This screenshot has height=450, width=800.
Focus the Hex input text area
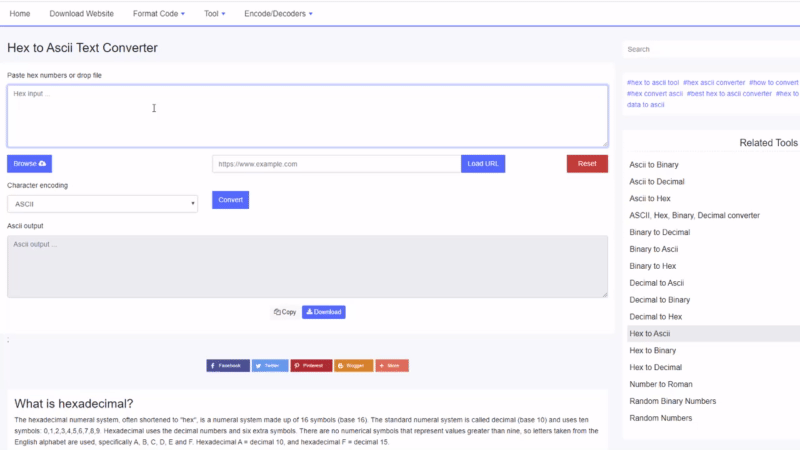(x=307, y=116)
